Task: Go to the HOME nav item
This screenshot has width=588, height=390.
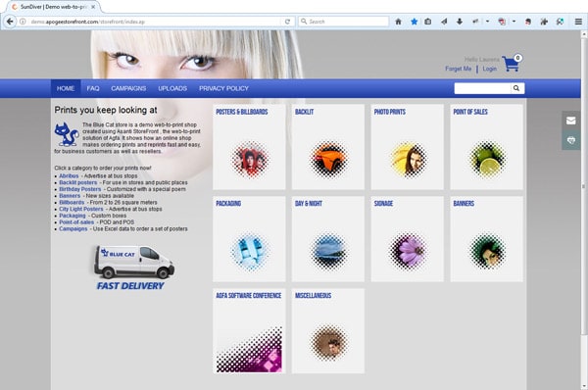Action: (x=66, y=88)
